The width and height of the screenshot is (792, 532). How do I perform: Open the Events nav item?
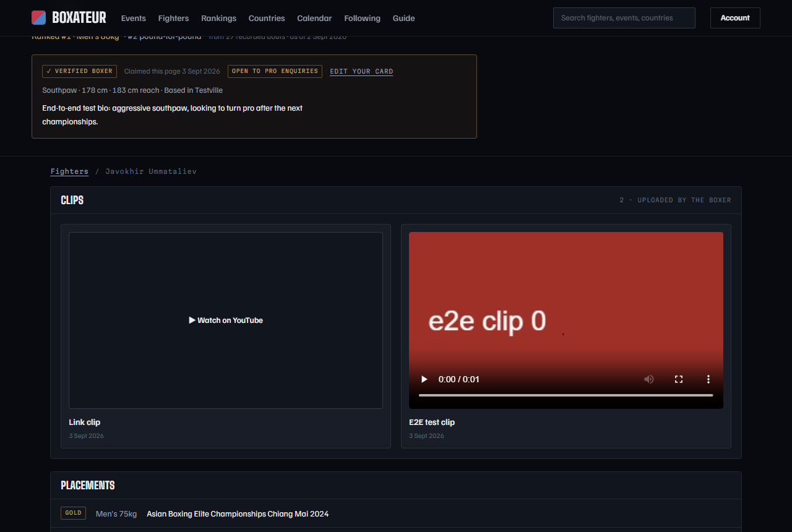pyautogui.click(x=134, y=18)
